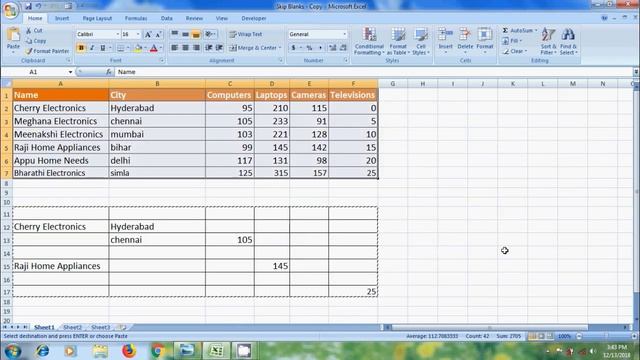Switch to the Data tab
Screen dimensions: 640x360
click(167, 18)
